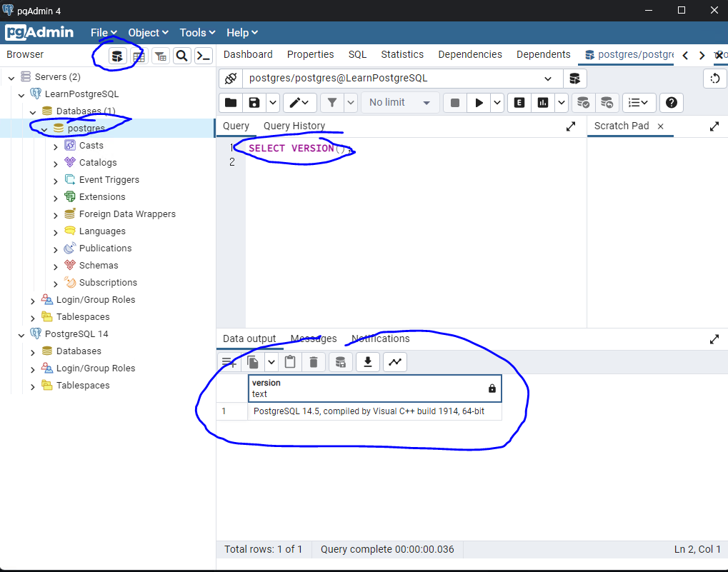
Task: Open the File menu
Action: (x=104, y=32)
